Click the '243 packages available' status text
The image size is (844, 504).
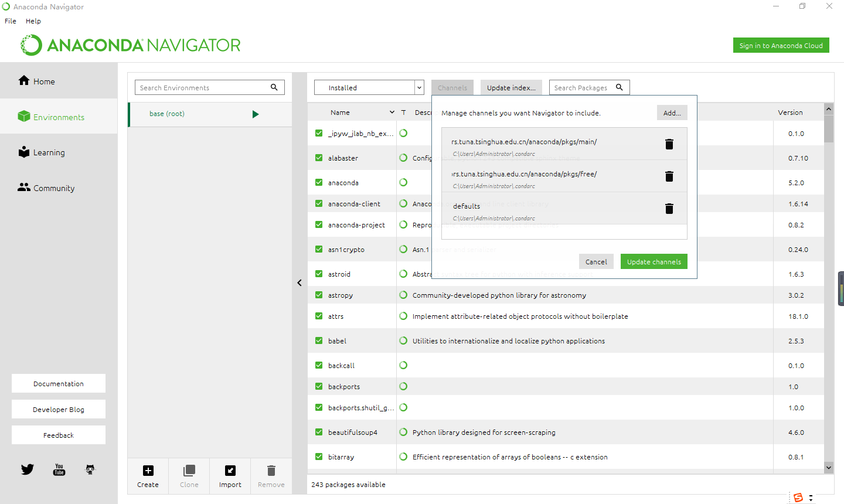pyautogui.click(x=348, y=484)
